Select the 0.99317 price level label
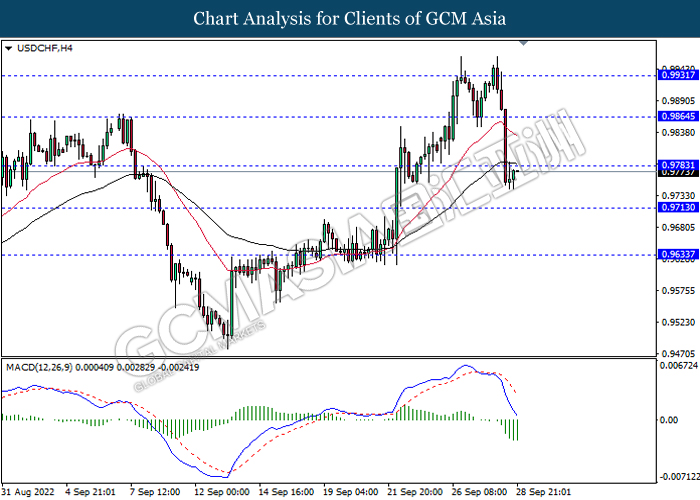Image resolution: width=700 pixels, height=500 pixels. pyautogui.click(x=678, y=75)
